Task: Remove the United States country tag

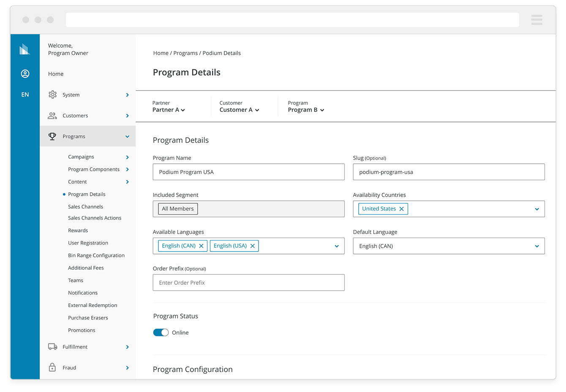Action: pos(402,209)
